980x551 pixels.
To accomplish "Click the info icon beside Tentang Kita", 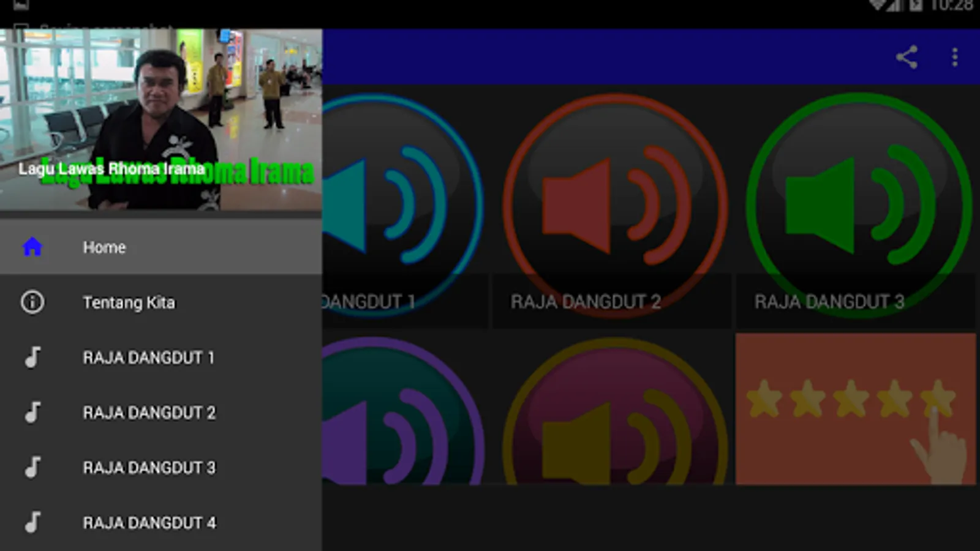I will (32, 302).
